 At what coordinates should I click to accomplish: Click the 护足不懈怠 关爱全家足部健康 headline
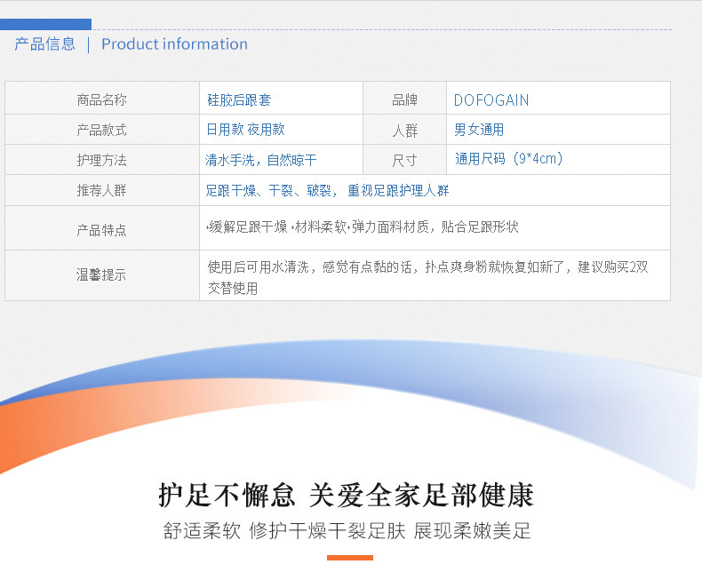click(346, 496)
